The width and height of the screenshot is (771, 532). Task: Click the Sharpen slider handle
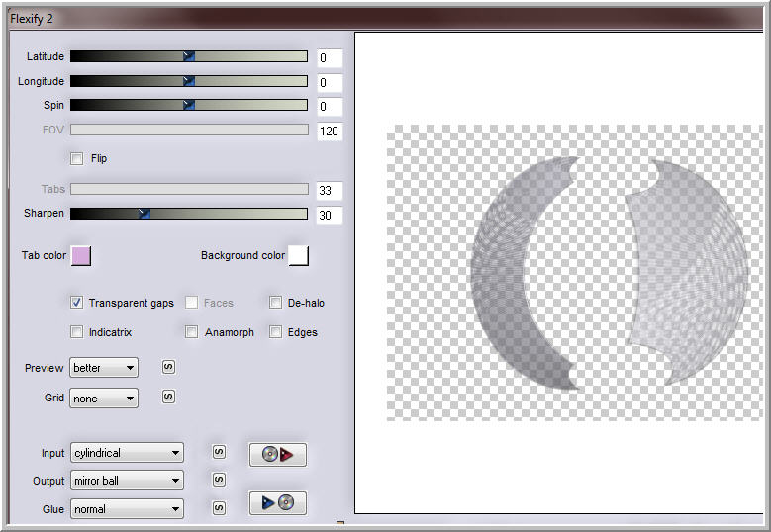point(144,214)
